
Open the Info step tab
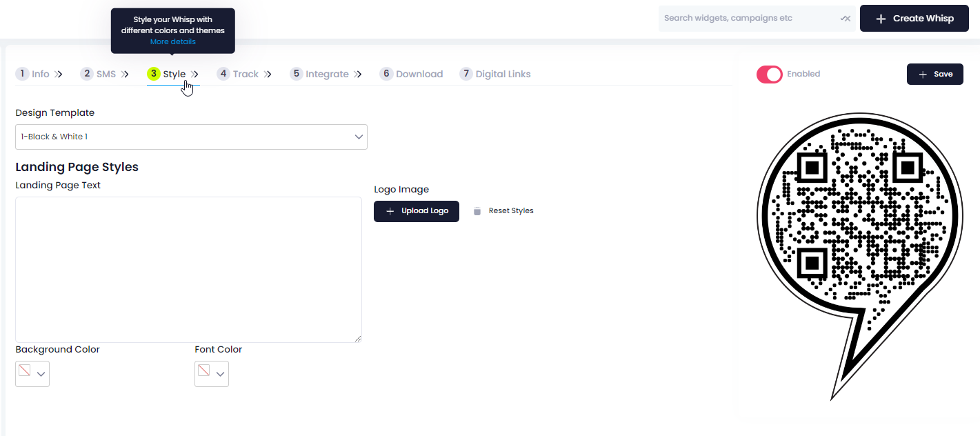[x=40, y=74]
